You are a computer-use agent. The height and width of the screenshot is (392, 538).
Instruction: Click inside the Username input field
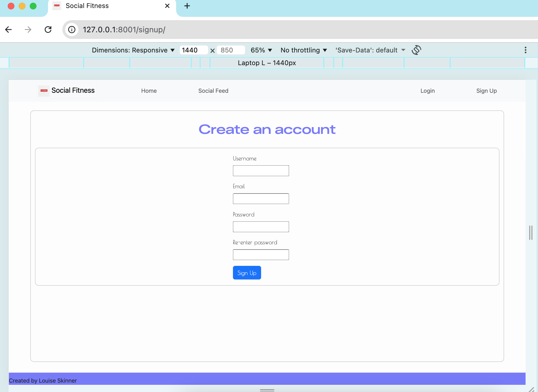(x=261, y=171)
